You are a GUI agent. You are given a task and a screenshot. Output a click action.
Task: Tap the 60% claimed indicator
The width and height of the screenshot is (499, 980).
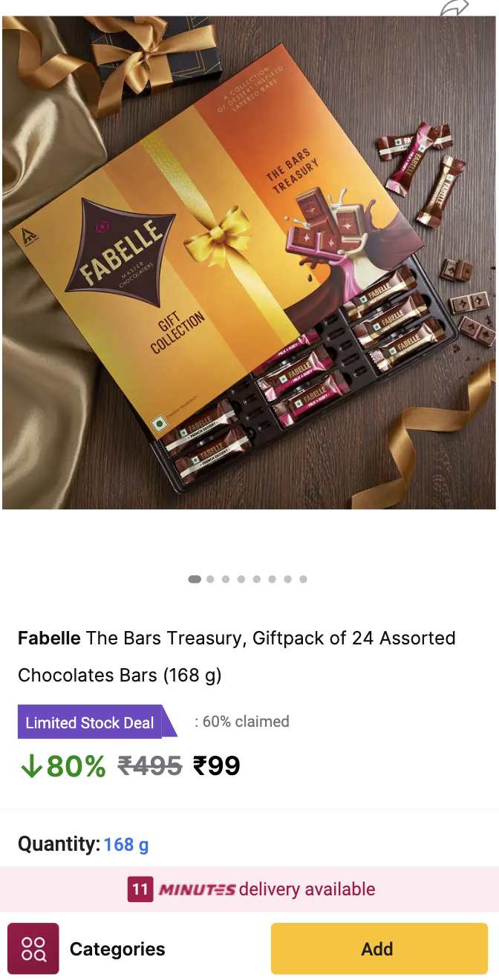(x=242, y=722)
